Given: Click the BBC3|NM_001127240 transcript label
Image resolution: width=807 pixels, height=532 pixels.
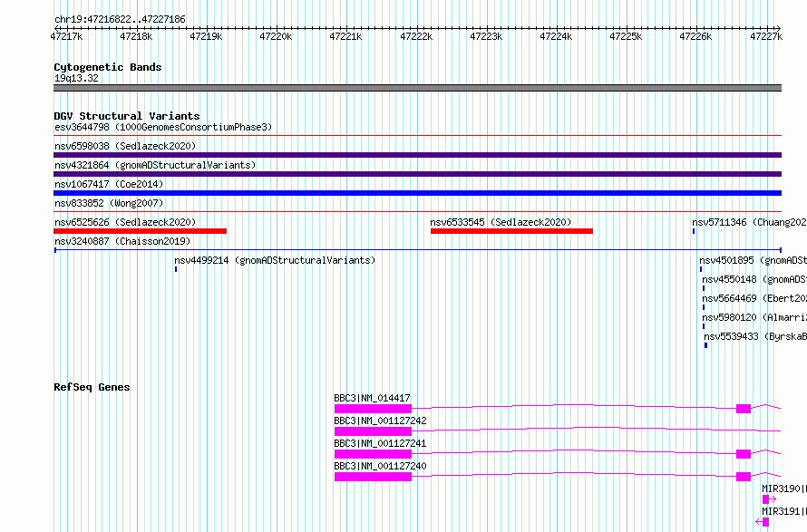Looking at the screenshot, I should (x=380, y=466).
